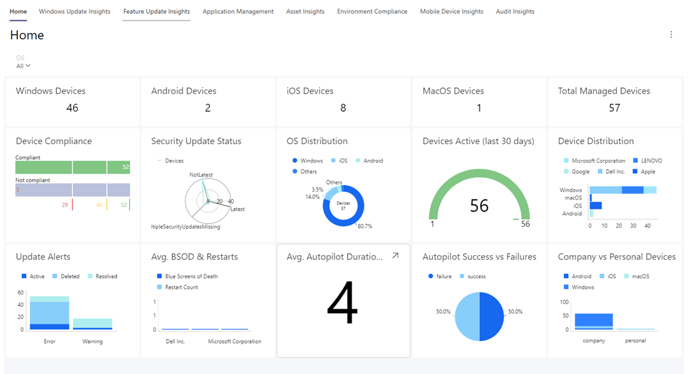Open the Audit Insights tab
Viewport: 688px width, 374px height.
point(515,11)
